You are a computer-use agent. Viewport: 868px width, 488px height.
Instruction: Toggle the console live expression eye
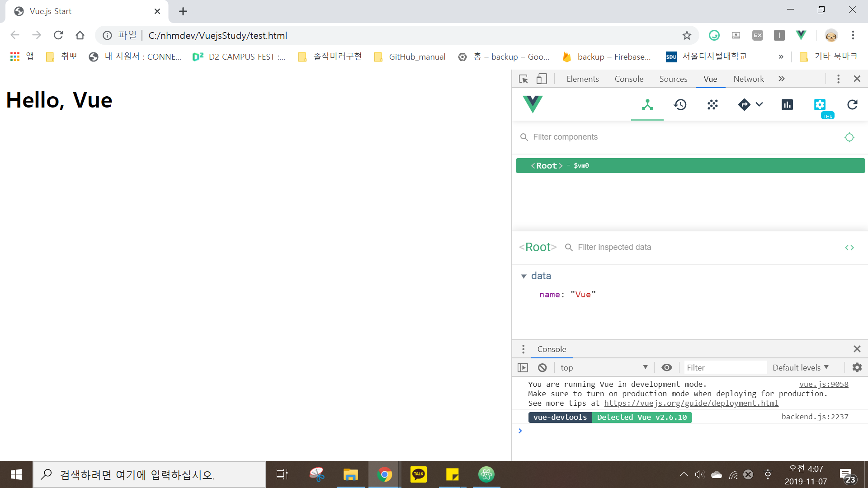coord(666,368)
